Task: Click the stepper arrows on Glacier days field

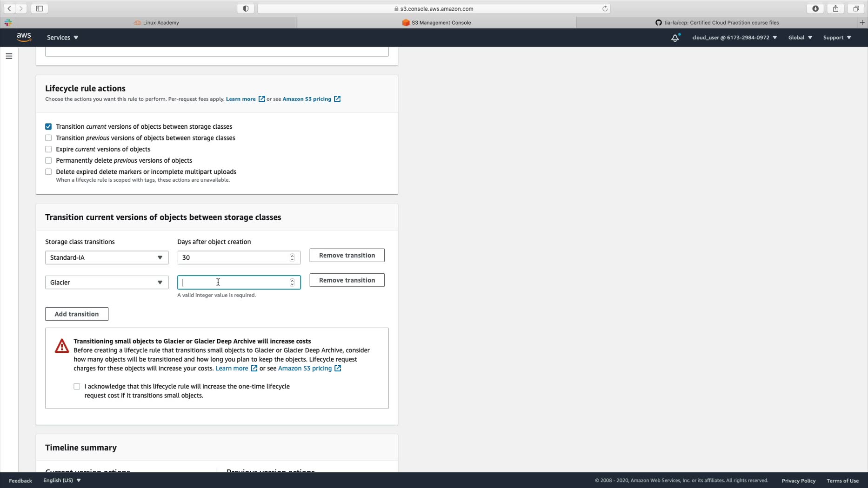Action: click(292, 282)
